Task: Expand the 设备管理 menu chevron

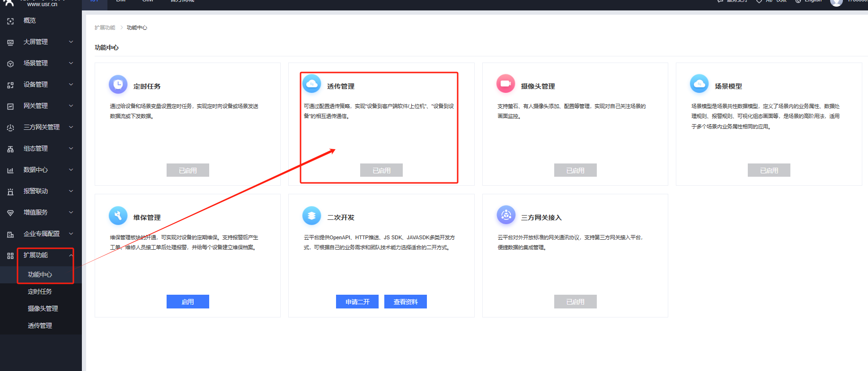Action: [71, 84]
